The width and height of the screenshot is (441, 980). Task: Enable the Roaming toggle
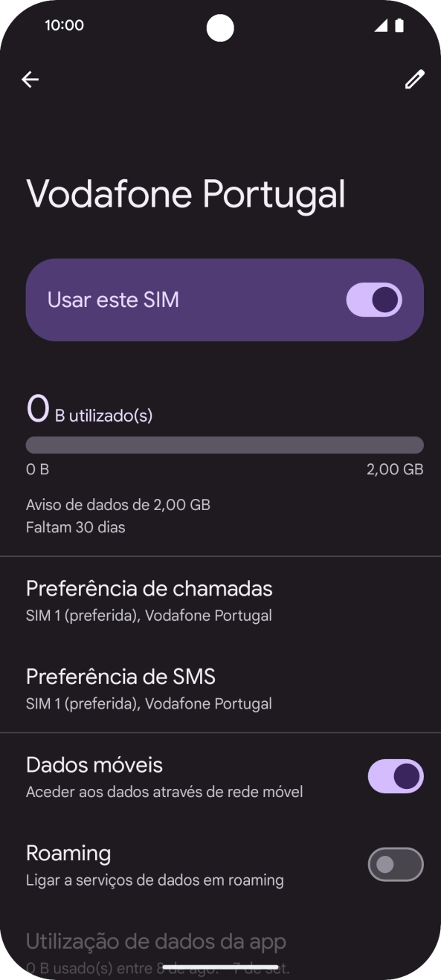click(x=395, y=865)
